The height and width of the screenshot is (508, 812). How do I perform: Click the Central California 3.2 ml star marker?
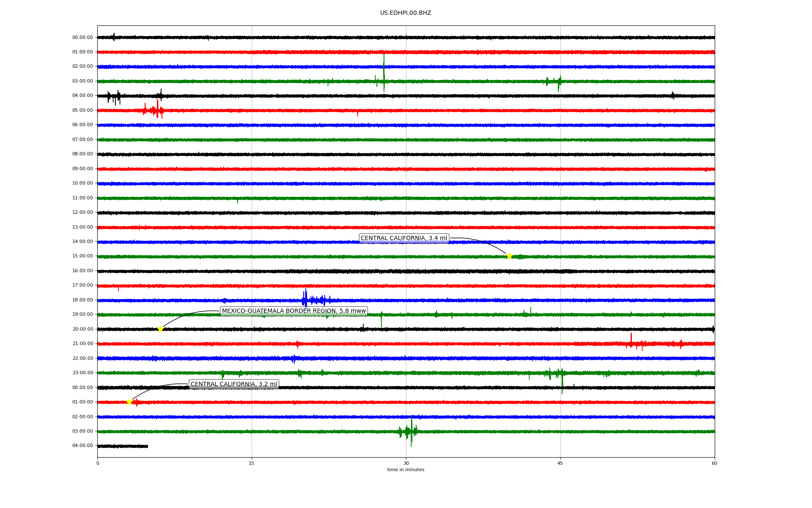129,402
